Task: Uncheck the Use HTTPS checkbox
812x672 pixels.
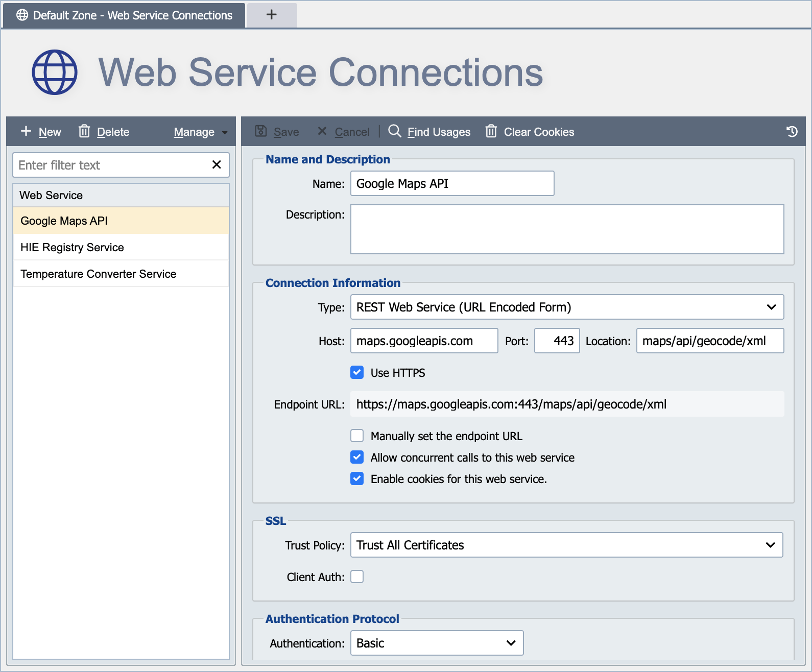Action: pyautogui.click(x=357, y=372)
